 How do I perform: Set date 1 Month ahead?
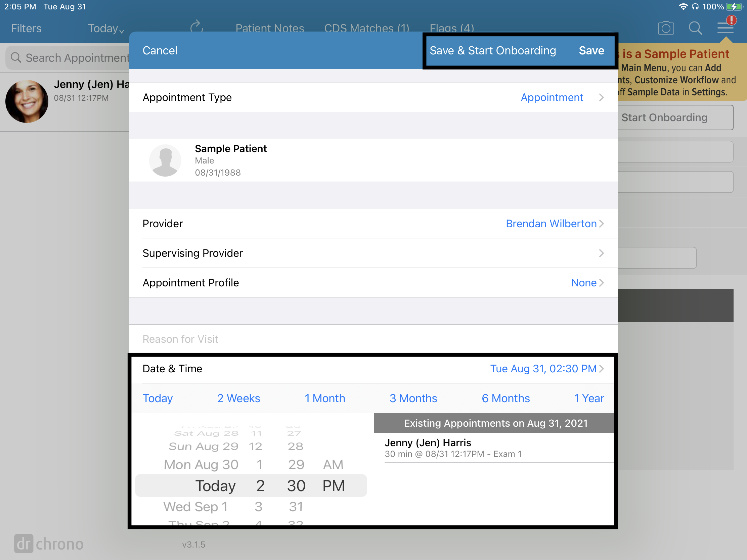click(x=324, y=398)
